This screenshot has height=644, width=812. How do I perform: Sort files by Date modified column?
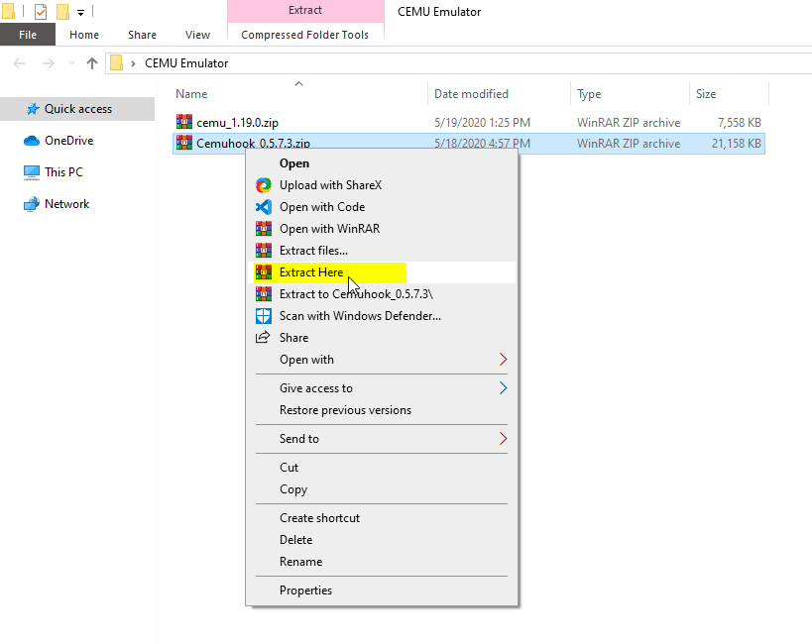tap(471, 94)
